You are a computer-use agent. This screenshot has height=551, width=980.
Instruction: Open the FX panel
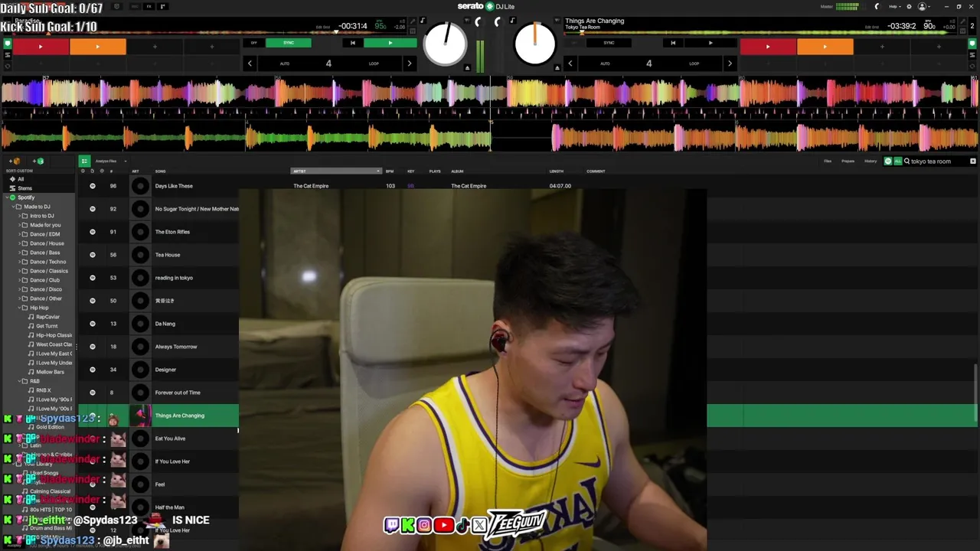(x=149, y=6)
